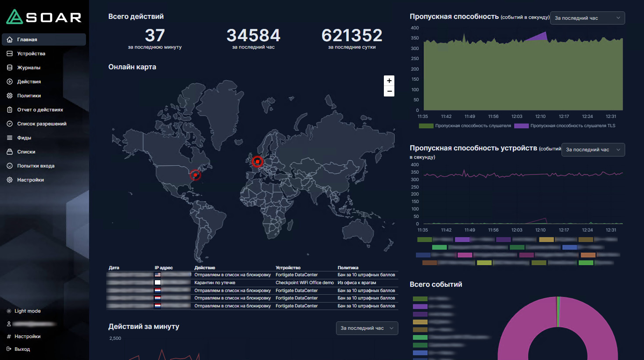The height and width of the screenshot is (360, 644).
Task: Click the Попытки входа face icon
Action: tap(10, 166)
